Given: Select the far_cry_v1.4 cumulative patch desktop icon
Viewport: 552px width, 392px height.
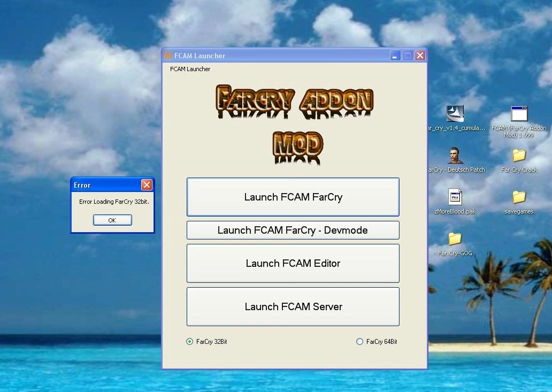Looking at the screenshot, I should tap(455, 114).
